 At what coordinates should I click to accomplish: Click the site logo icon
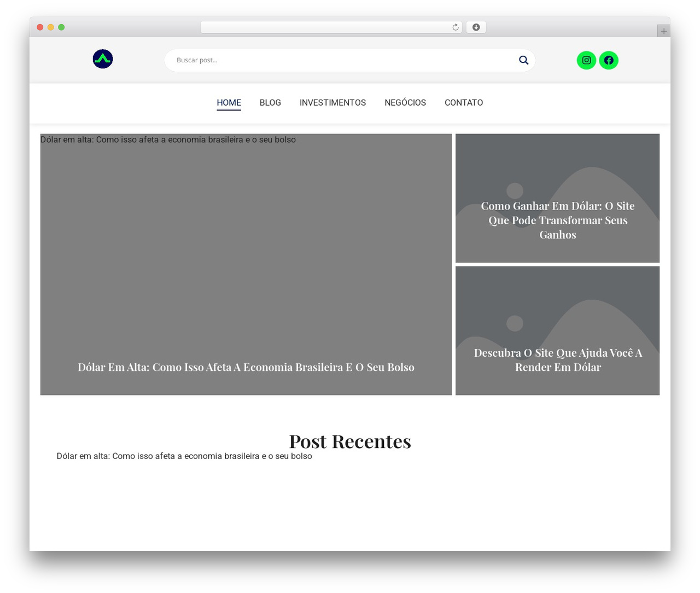(x=103, y=59)
